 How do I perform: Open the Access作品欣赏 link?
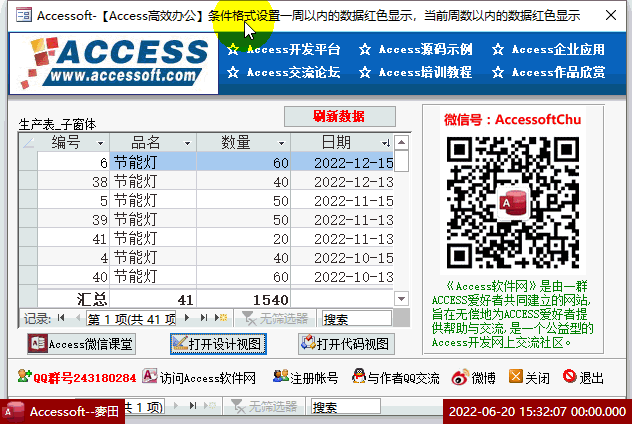[x=558, y=73]
